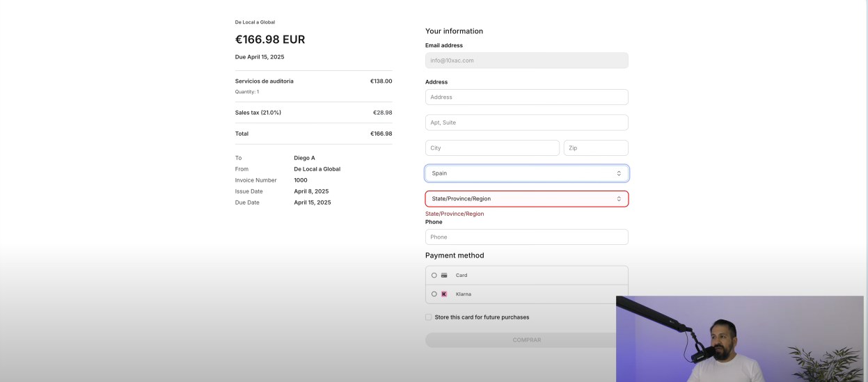The image size is (868, 382).
Task: Click into the City field
Action: pyautogui.click(x=491, y=148)
